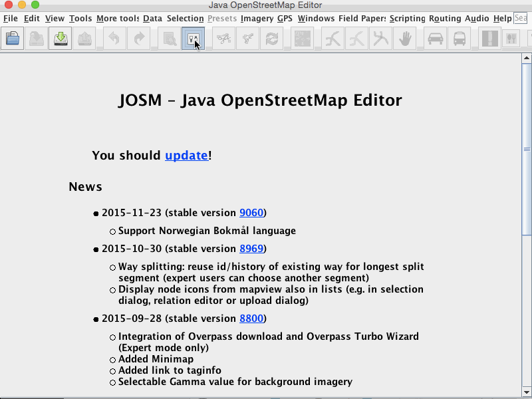Screen dimensions: 532x399
Task: Click the vertical scrollbar thumb
Action: [x=527, y=149]
